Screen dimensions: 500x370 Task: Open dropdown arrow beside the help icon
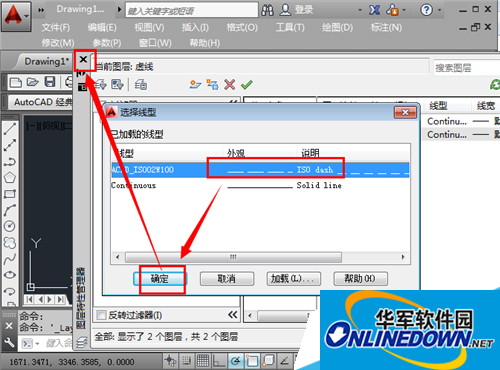pyautogui.click(x=440, y=10)
